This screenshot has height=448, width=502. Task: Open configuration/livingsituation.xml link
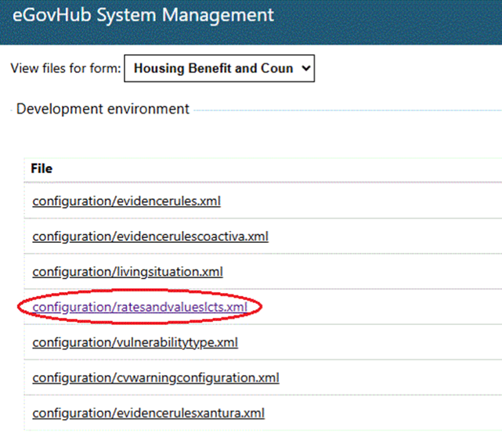128,272
